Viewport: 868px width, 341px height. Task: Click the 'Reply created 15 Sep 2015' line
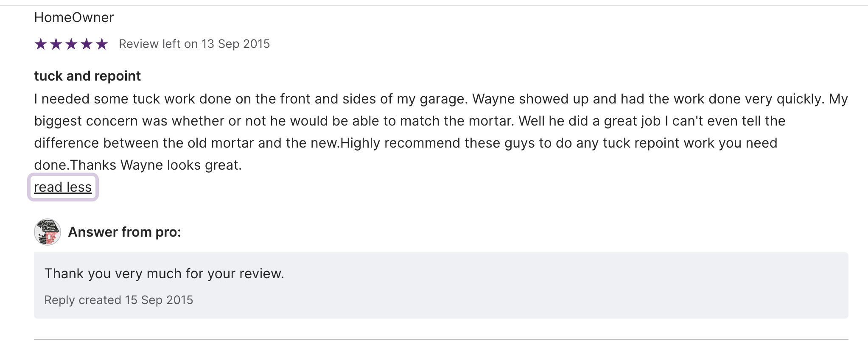click(x=119, y=300)
